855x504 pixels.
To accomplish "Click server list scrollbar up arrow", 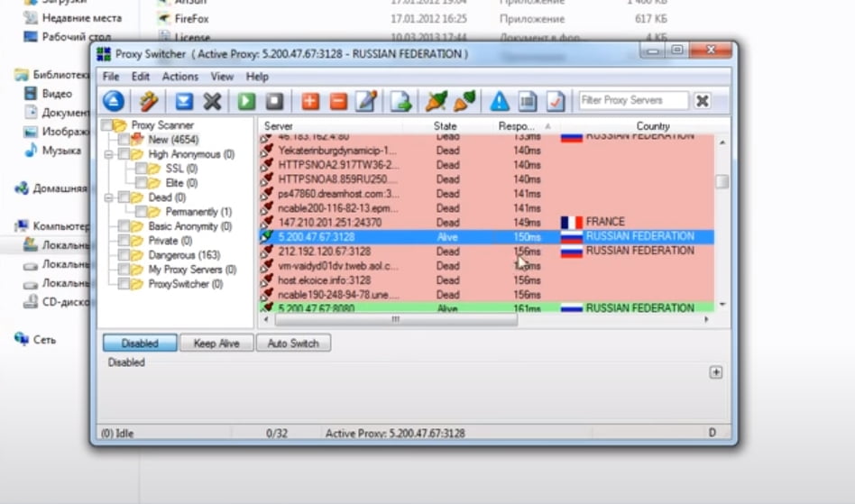I will pos(722,142).
